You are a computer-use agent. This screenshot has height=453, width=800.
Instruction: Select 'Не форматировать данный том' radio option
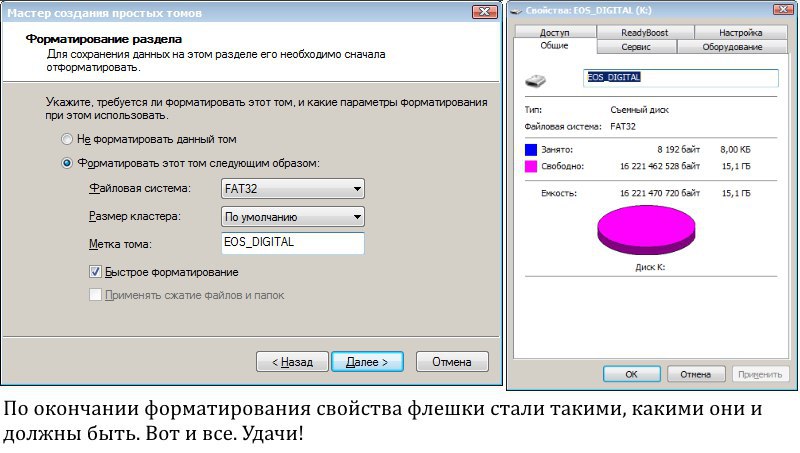(x=67, y=139)
